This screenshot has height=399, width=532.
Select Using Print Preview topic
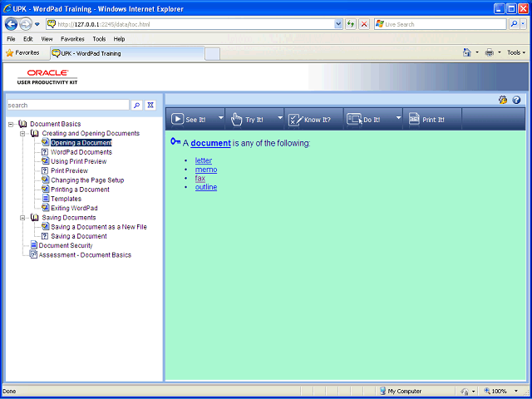[79, 161]
